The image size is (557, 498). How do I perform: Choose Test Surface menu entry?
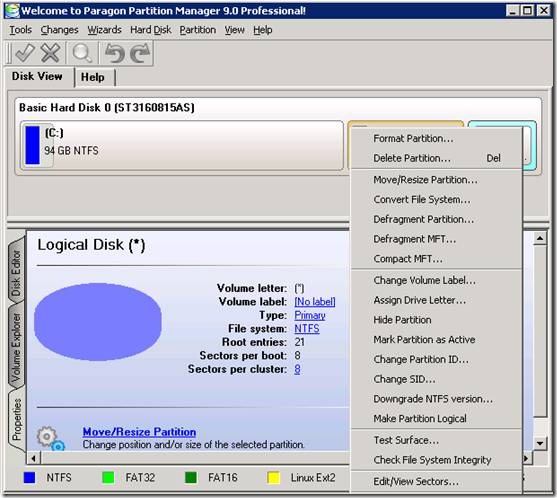(x=437, y=440)
